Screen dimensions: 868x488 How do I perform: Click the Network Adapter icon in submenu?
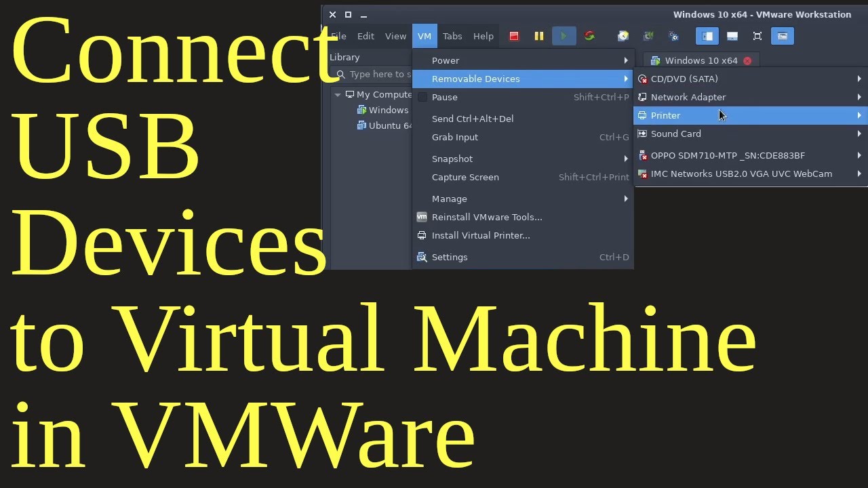(x=643, y=97)
